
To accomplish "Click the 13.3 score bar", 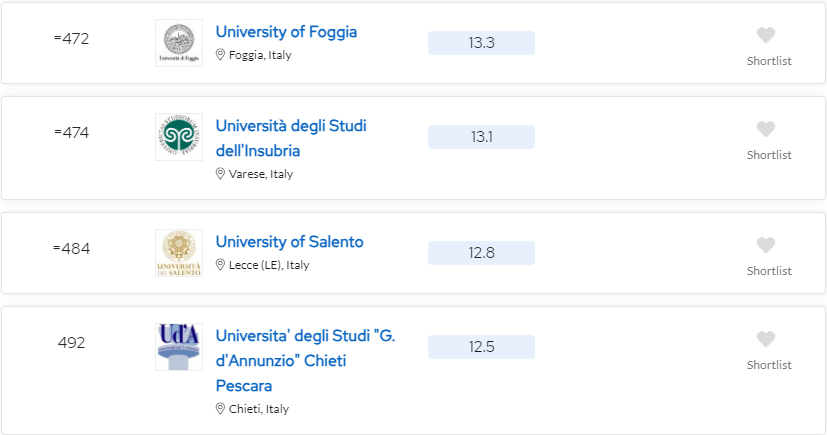I will click(481, 43).
